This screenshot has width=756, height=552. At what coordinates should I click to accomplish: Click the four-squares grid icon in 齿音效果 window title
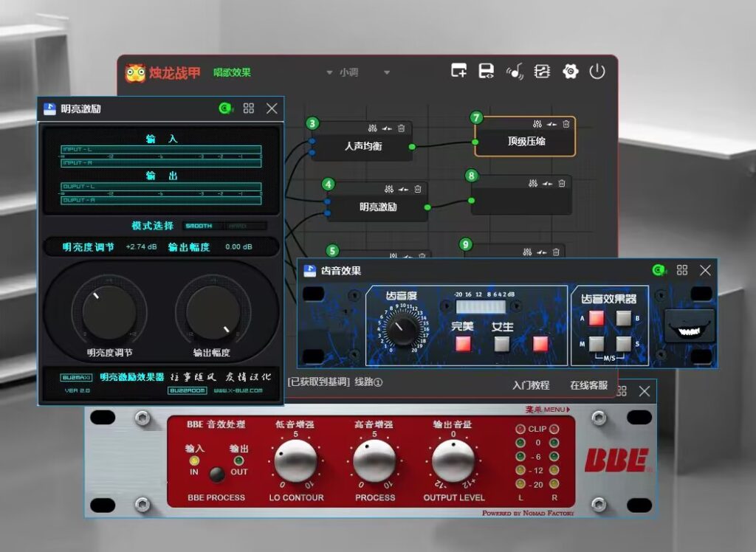[681, 270]
